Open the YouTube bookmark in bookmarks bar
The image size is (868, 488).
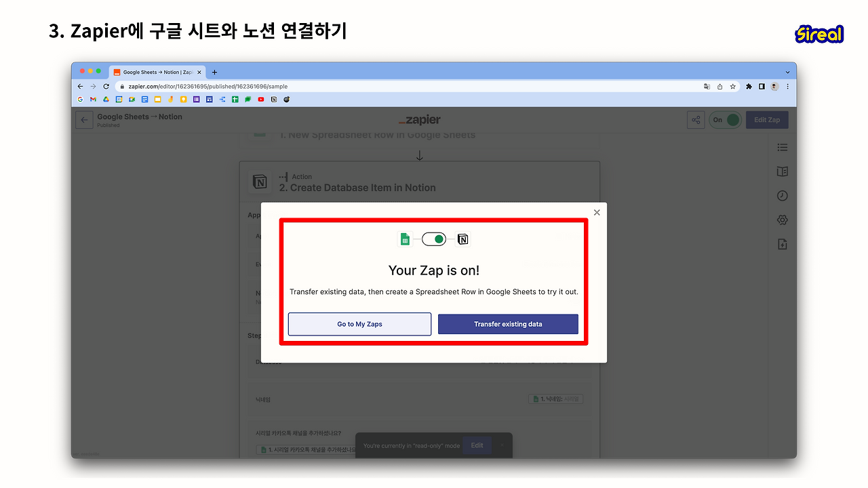(261, 99)
